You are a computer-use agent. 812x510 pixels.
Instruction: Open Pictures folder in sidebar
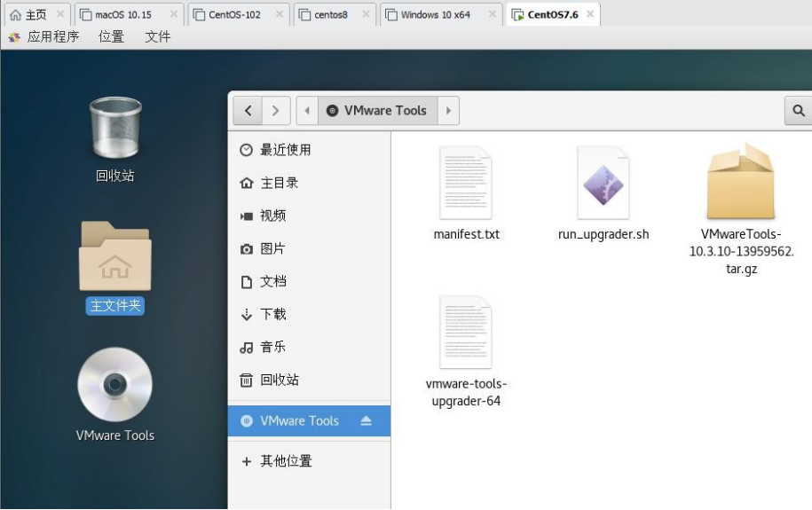point(309,248)
